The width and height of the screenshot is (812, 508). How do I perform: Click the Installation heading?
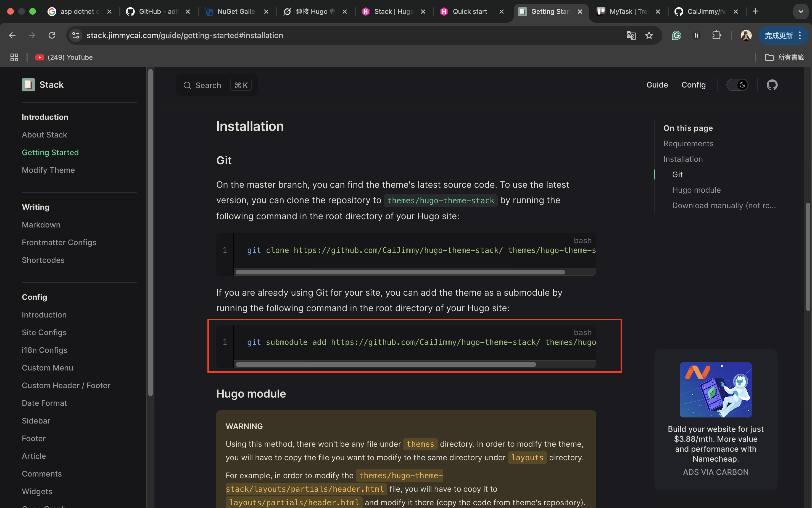pyautogui.click(x=250, y=126)
